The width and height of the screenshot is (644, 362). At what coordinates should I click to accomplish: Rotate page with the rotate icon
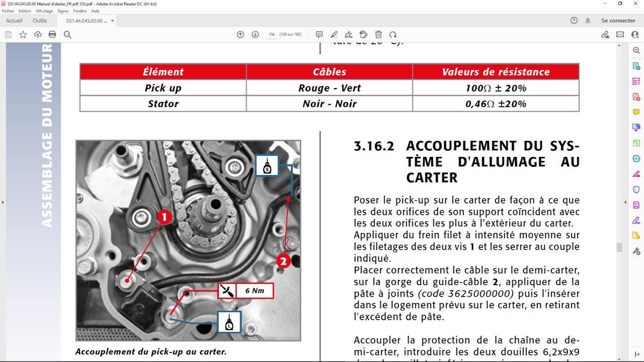(393, 35)
